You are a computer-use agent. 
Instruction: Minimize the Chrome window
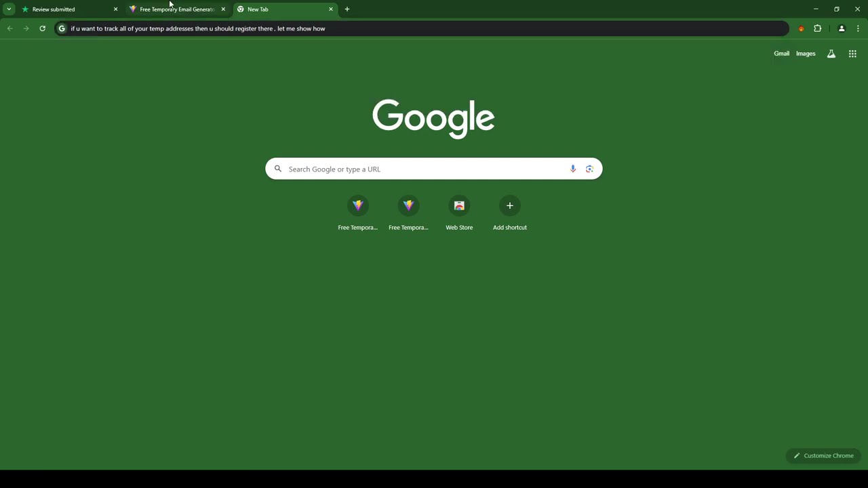[816, 9]
